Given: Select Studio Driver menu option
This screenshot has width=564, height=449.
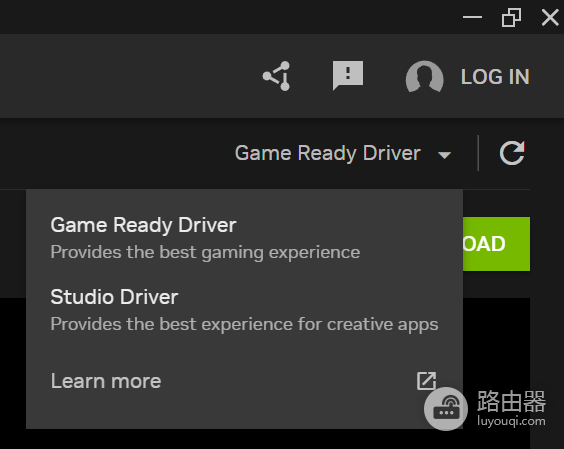Looking at the screenshot, I should (244, 310).
